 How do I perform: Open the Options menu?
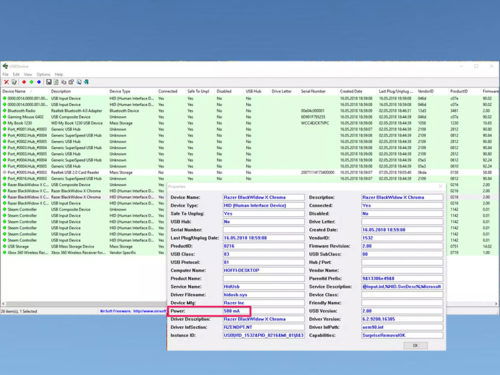coord(43,74)
